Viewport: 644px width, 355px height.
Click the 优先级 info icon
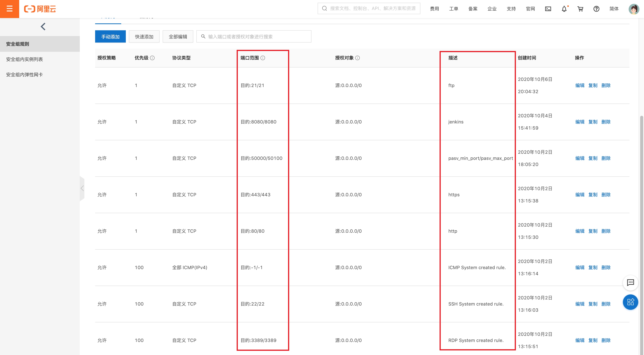click(x=152, y=58)
